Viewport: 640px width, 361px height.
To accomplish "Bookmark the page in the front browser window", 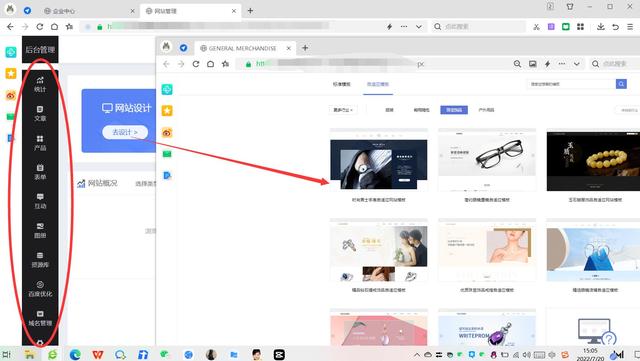I will pyautogui.click(x=225, y=64).
